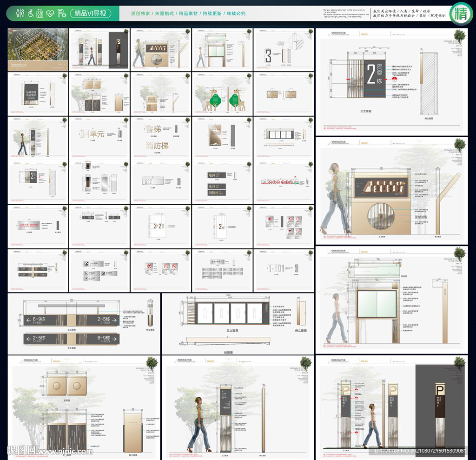Click the 转载必究 header text
Screen dimensions: 476x460
236,13
